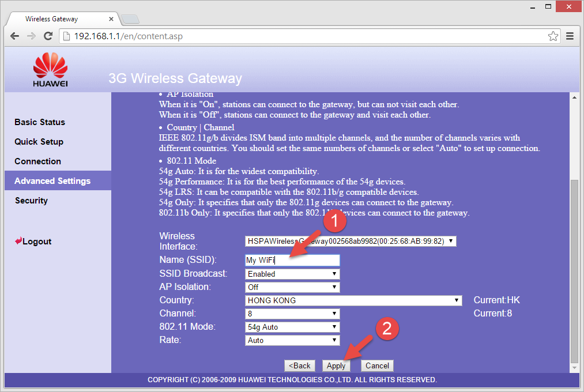Click the Huawei logo

pyautogui.click(x=50, y=70)
